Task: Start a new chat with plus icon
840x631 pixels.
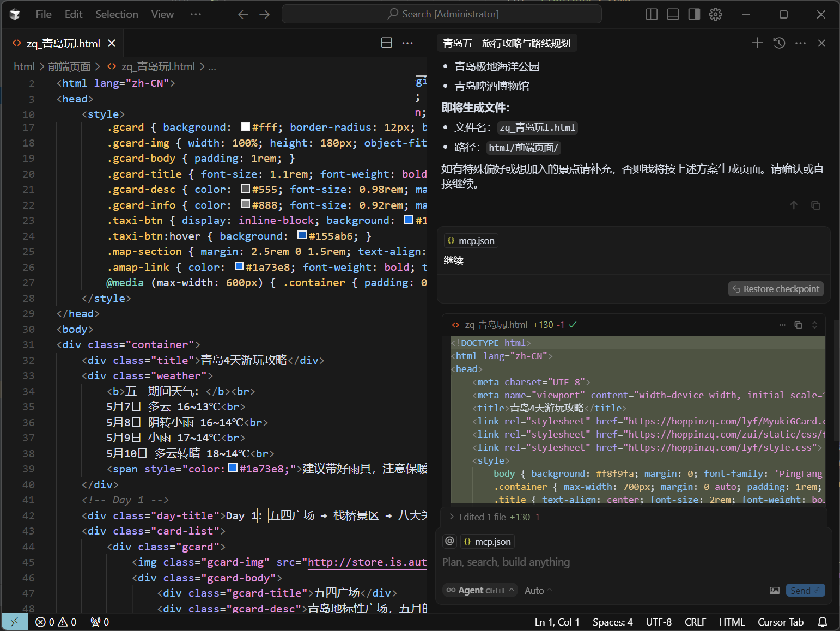Action: click(x=757, y=43)
